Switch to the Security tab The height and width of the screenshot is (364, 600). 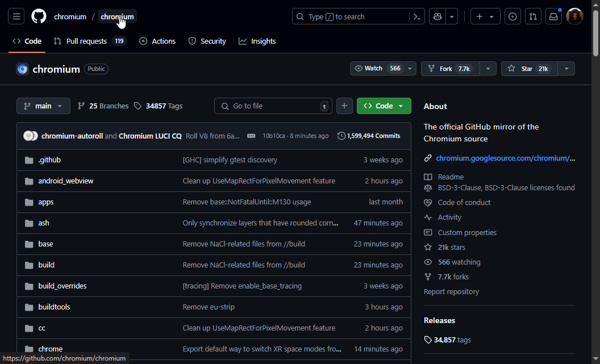207,41
